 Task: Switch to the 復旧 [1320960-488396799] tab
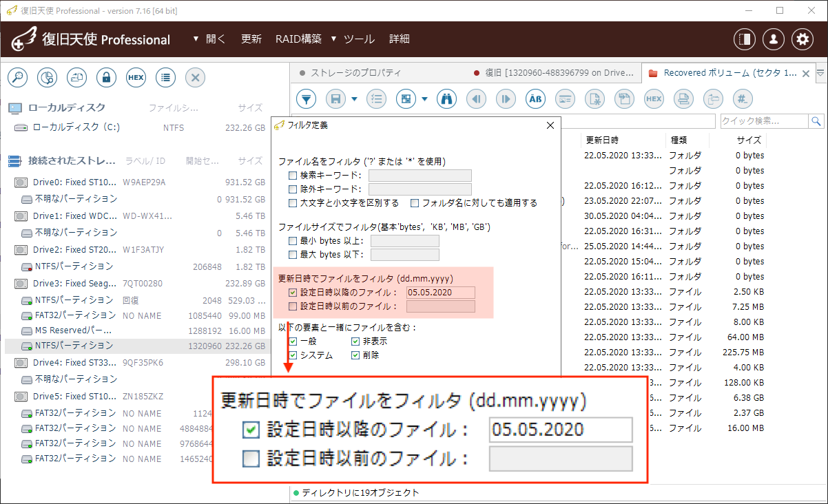554,72
